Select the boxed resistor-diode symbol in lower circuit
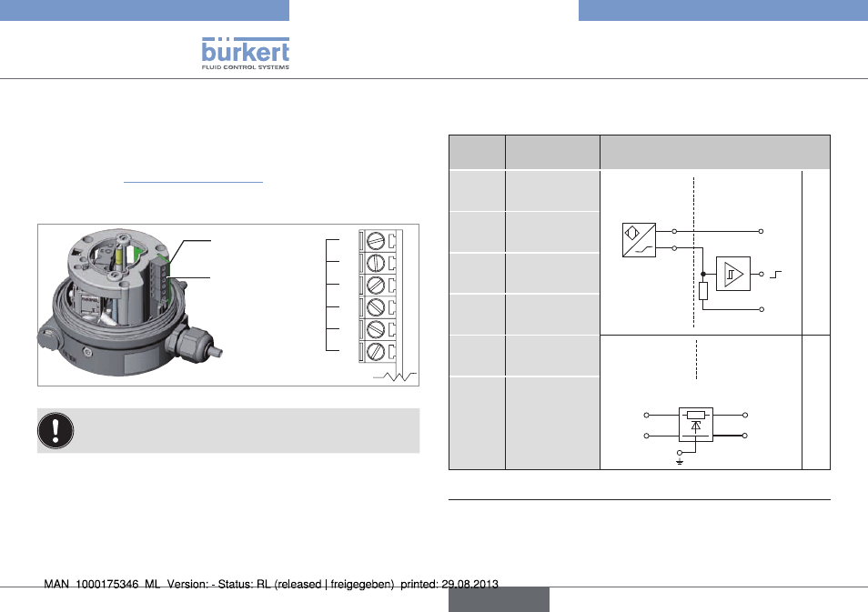The width and height of the screenshot is (868, 612). [x=696, y=425]
